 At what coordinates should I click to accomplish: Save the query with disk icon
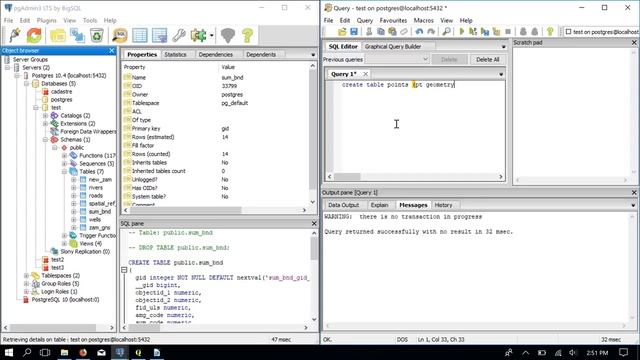(x=354, y=31)
